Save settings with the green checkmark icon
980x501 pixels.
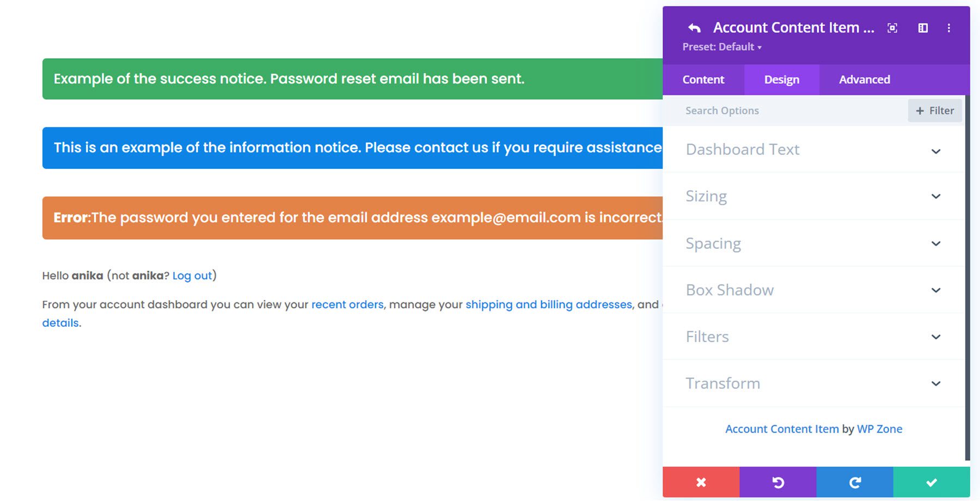tap(931, 482)
